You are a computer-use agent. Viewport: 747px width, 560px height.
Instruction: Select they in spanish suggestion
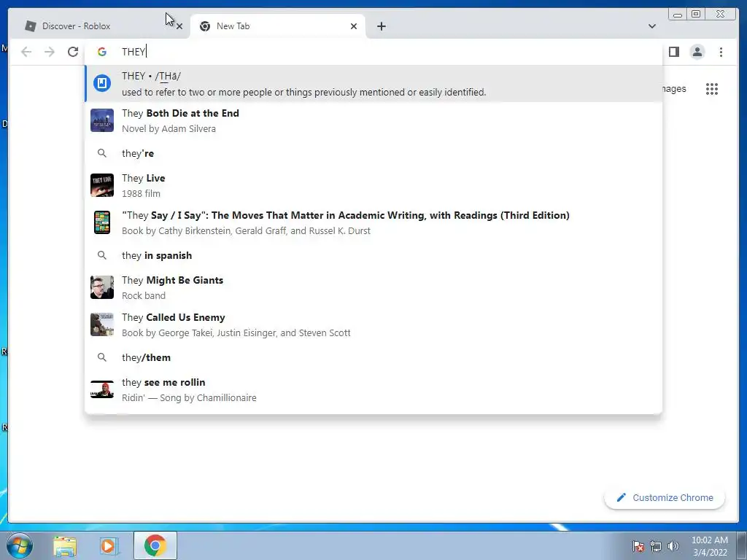373,255
